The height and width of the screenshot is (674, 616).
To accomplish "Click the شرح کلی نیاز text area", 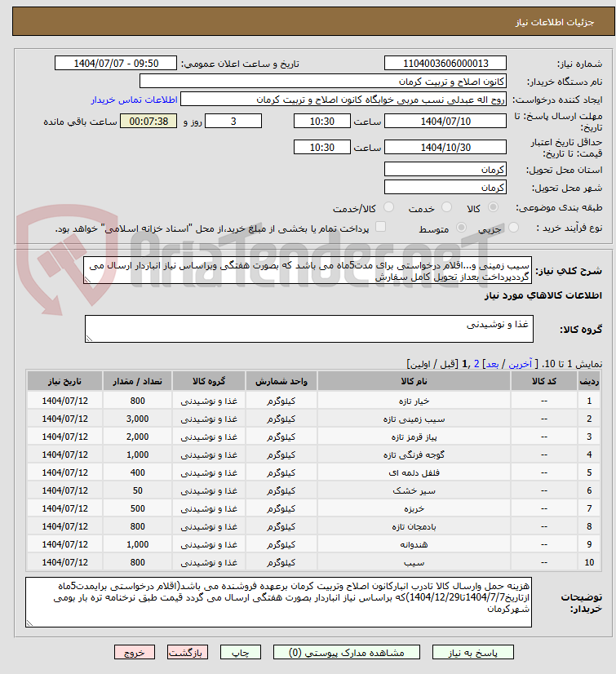I will coord(308,270).
